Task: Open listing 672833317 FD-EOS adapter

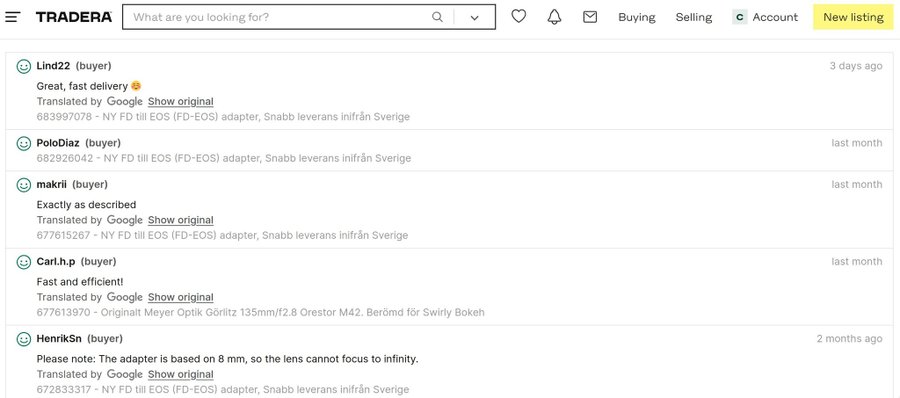Action: pos(223,389)
